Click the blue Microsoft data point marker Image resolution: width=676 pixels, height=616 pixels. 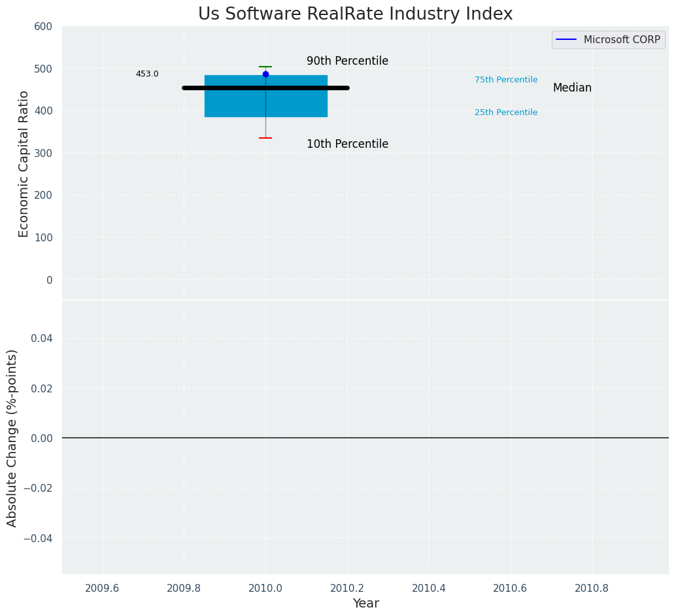[x=265, y=75]
